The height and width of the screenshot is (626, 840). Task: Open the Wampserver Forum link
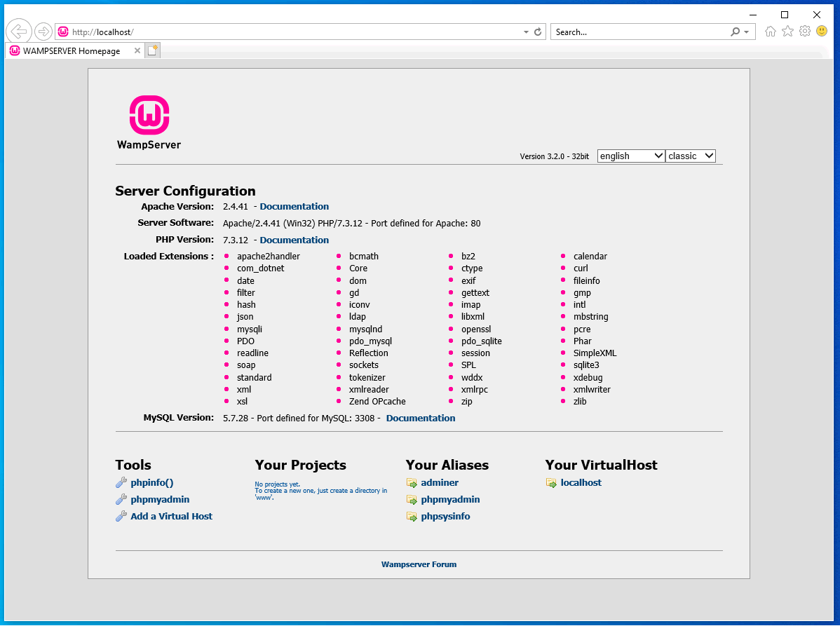click(419, 564)
